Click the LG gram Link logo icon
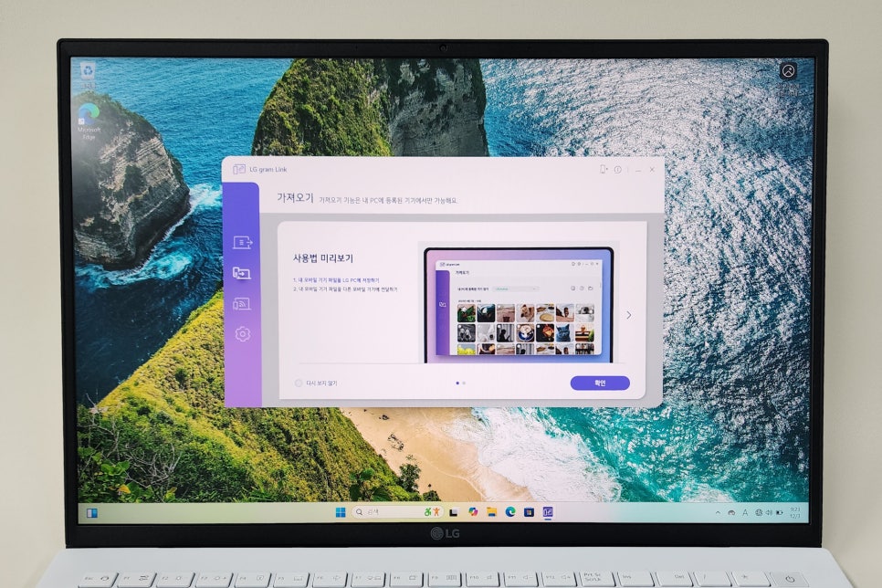The image size is (882, 588). [x=239, y=169]
